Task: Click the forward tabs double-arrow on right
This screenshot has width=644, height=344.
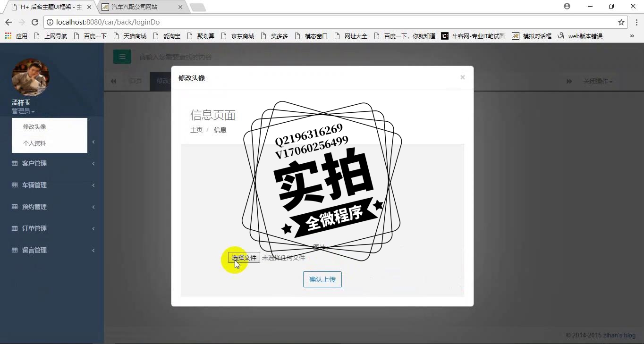Action: 569,81
